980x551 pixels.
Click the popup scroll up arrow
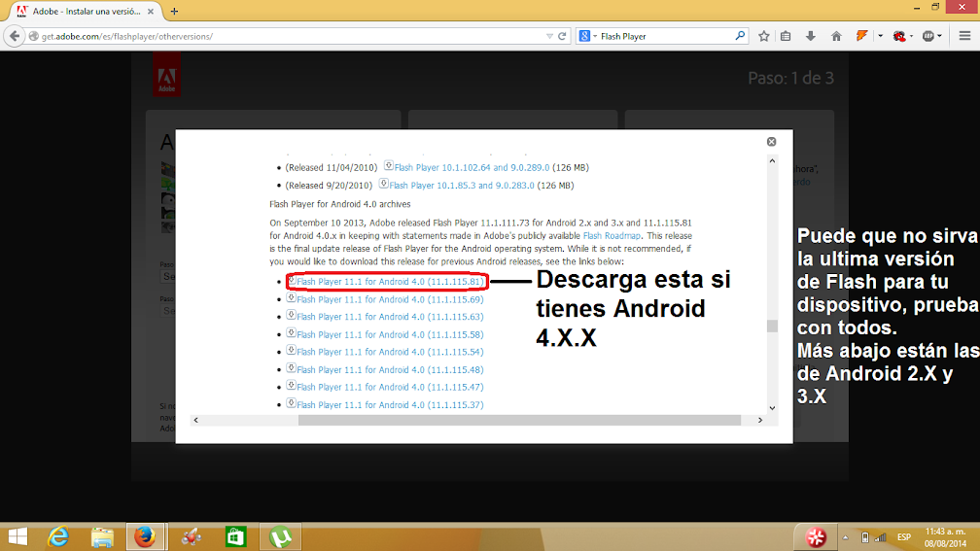772,161
